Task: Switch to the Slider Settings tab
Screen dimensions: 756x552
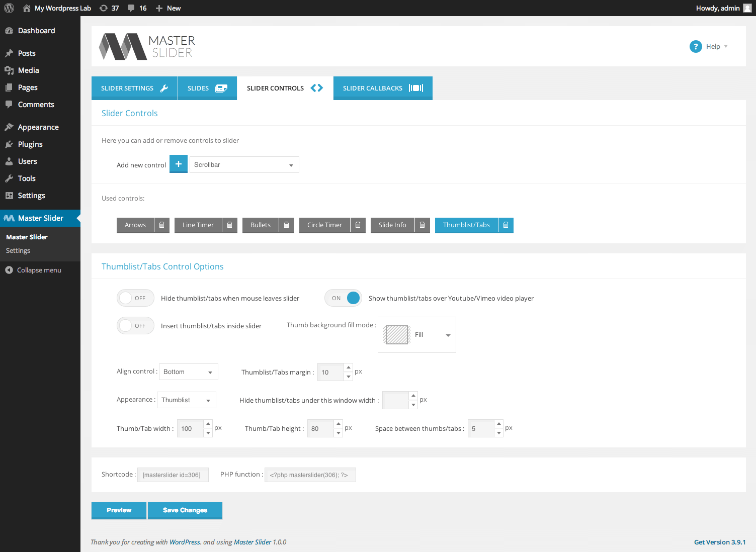Action: (x=134, y=88)
